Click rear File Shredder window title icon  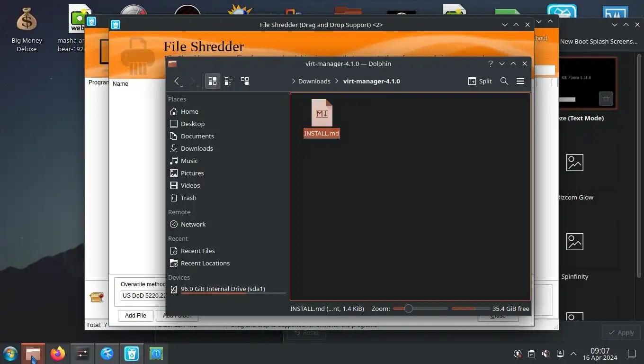pyautogui.click(x=91, y=21)
